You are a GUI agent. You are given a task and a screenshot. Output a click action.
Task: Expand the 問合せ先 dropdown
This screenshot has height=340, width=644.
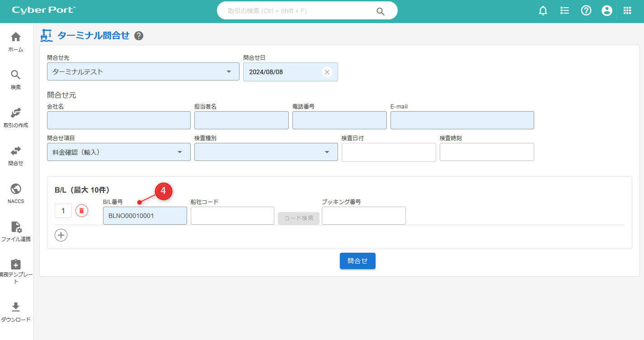(229, 71)
